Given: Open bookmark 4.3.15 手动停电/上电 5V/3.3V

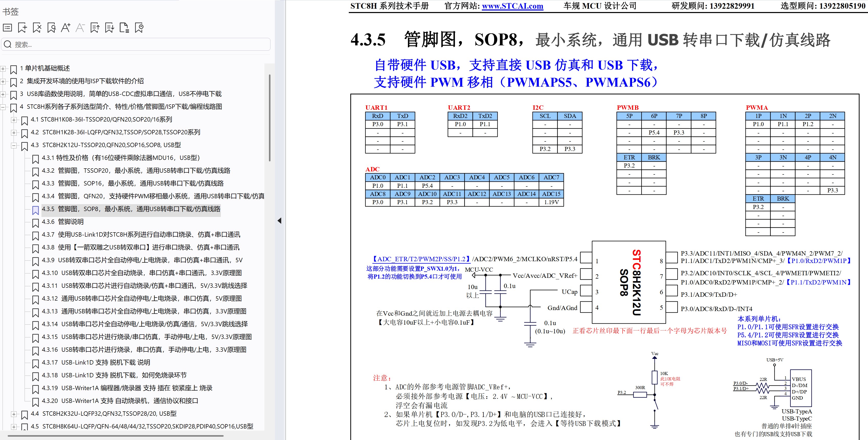Looking at the screenshot, I should 147,337.
